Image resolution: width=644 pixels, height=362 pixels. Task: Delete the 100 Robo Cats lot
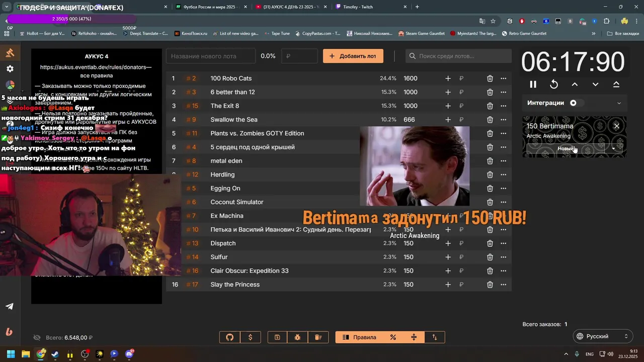coord(490,78)
